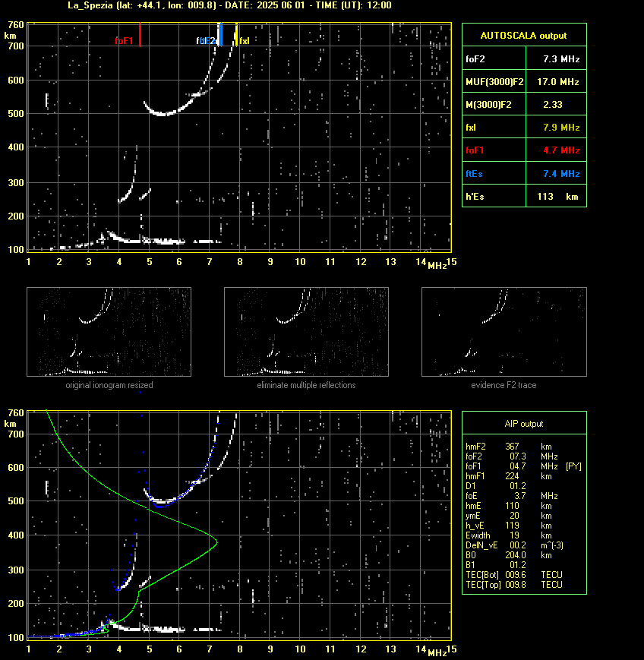The width and height of the screenshot is (644, 660).
Task: Click the foE '3.7' value in AIP output
Action: click(x=519, y=496)
